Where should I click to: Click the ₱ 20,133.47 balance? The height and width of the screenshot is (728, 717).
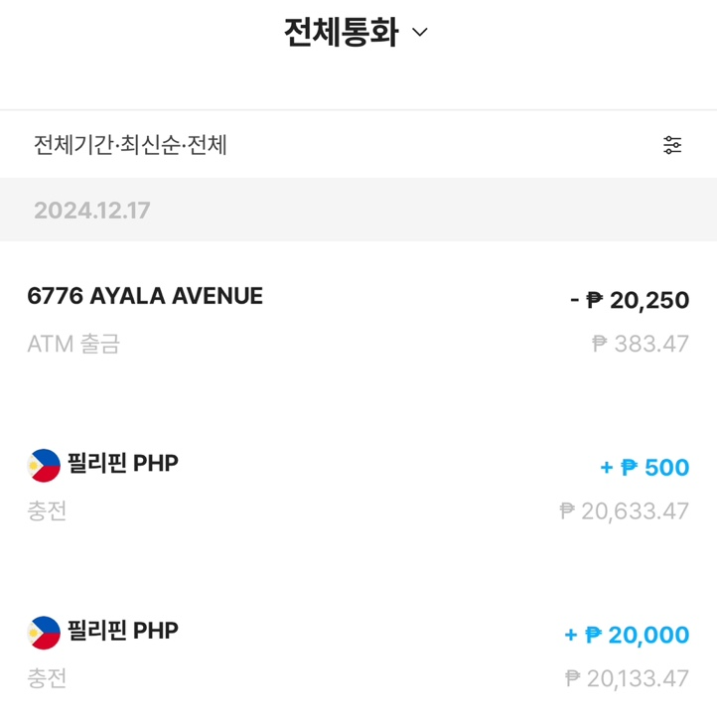coord(627,679)
